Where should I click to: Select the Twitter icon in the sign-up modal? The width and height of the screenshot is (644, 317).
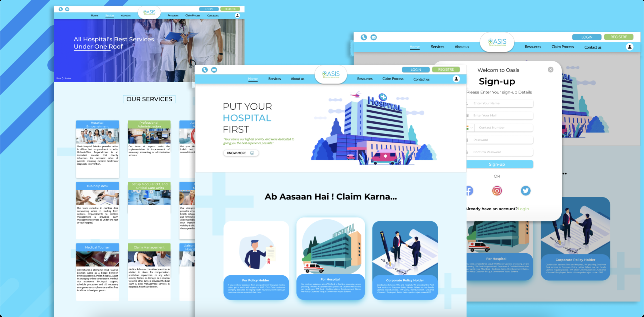coord(526,190)
